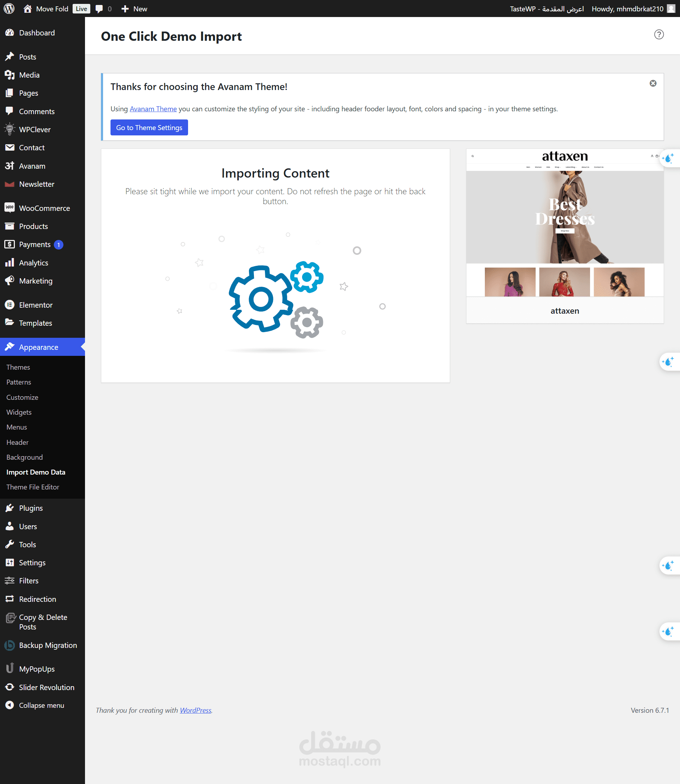Open Payments with notification badge
The image size is (680, 784).
tap(35, 245)
